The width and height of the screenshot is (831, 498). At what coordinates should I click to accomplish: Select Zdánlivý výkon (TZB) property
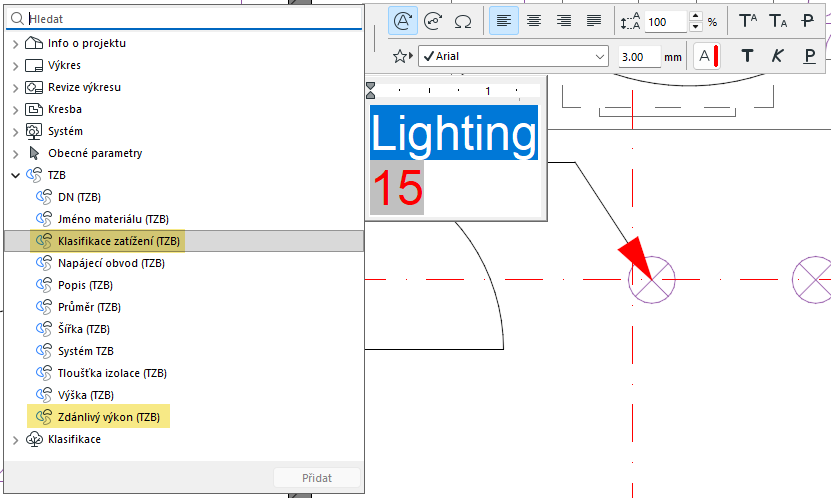(x=109, y=417)
